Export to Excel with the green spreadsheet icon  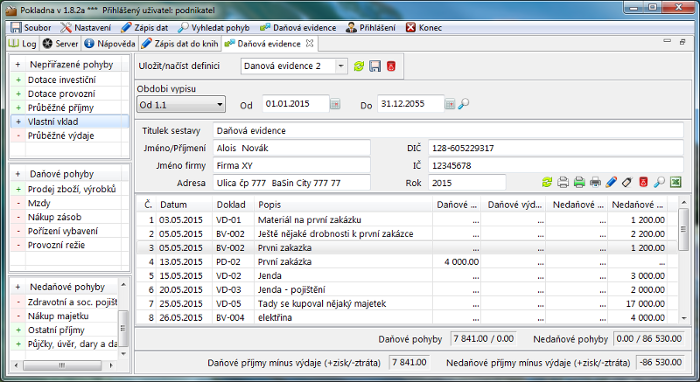click(x=675, y=182)
